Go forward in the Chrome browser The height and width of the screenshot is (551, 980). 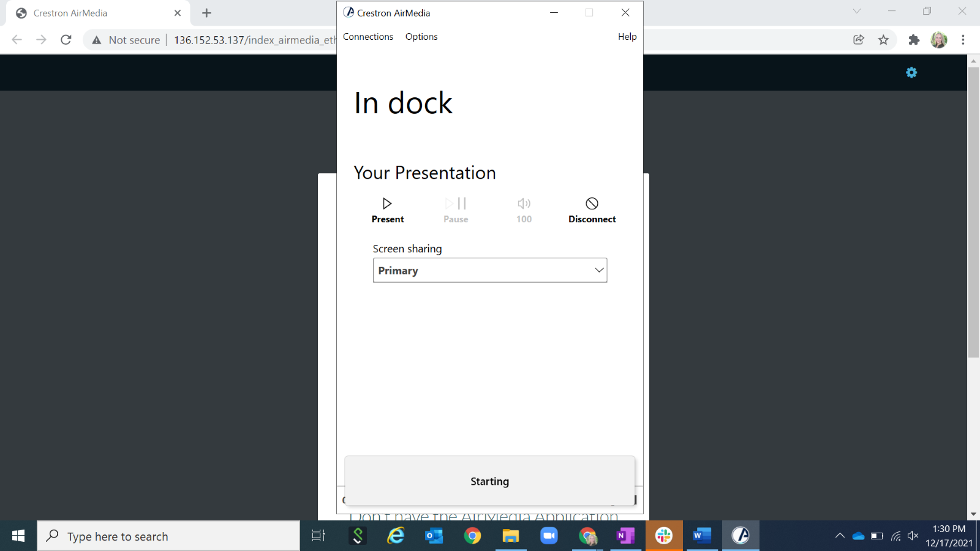coord(41,40)
